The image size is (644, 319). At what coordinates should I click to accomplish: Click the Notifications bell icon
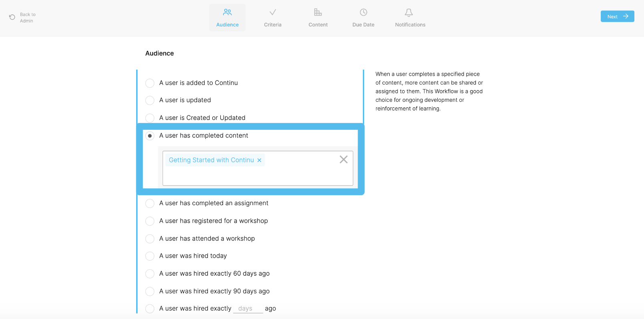pyautogui.click(x=409, y=12)
